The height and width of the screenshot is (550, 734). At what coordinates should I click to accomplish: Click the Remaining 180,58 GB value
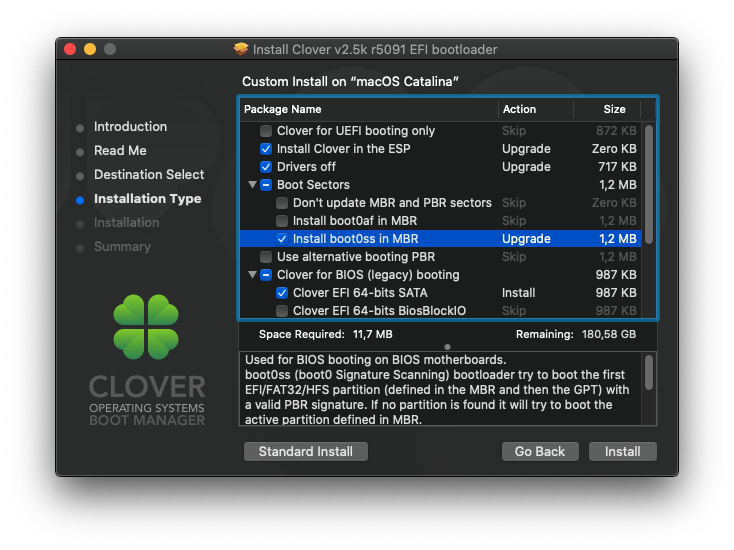(x=609, y=334)
